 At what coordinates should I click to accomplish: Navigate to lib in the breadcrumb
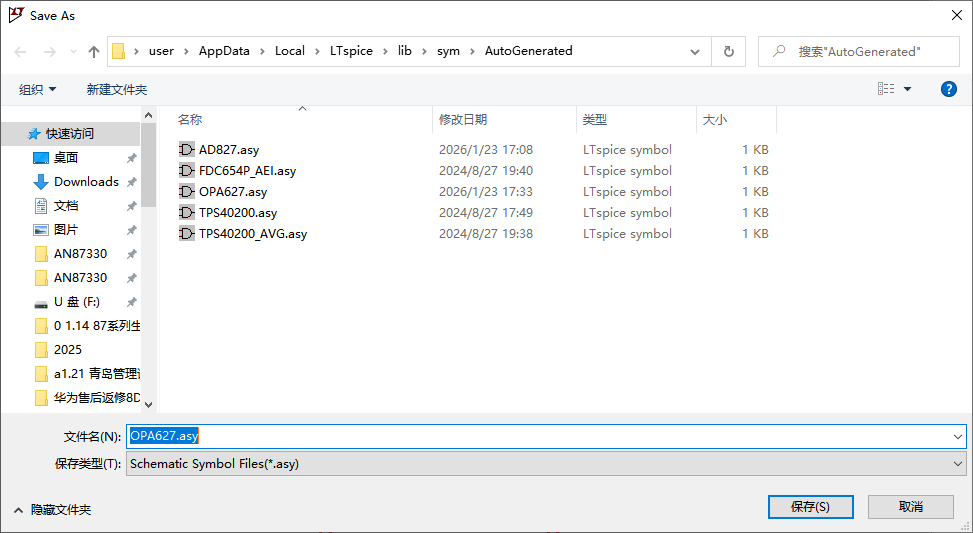click(x=405, y=51)
